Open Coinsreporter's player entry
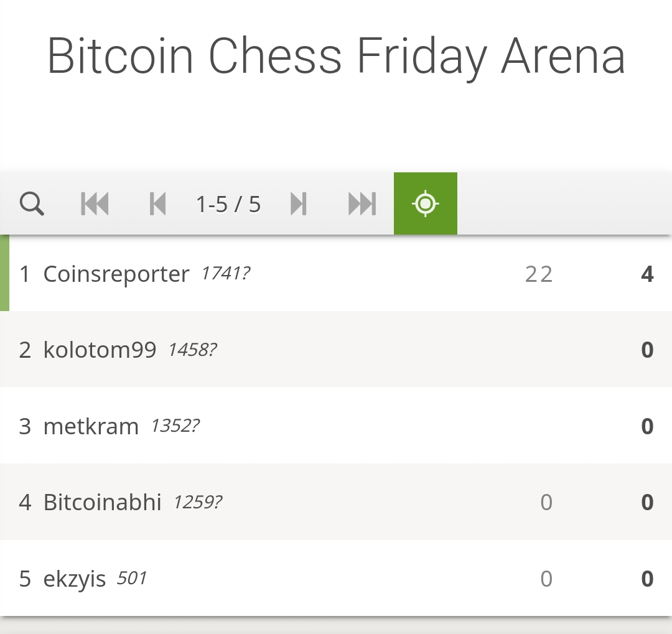 [x=116, y=274]
